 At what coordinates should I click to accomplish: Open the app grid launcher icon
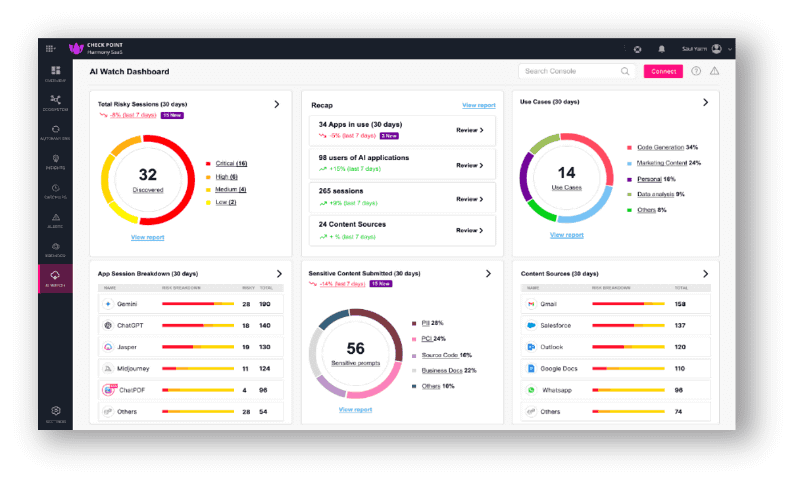coord(50,48)
